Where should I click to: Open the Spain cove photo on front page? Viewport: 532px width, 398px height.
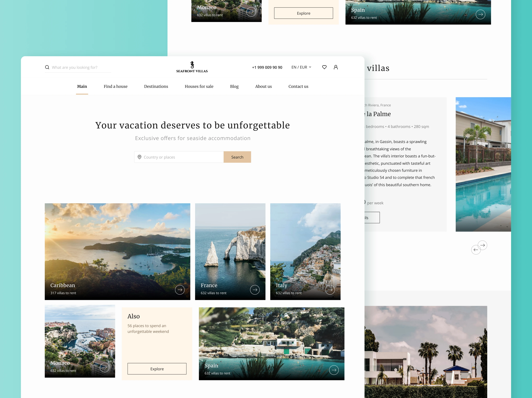tap(271, 344)
